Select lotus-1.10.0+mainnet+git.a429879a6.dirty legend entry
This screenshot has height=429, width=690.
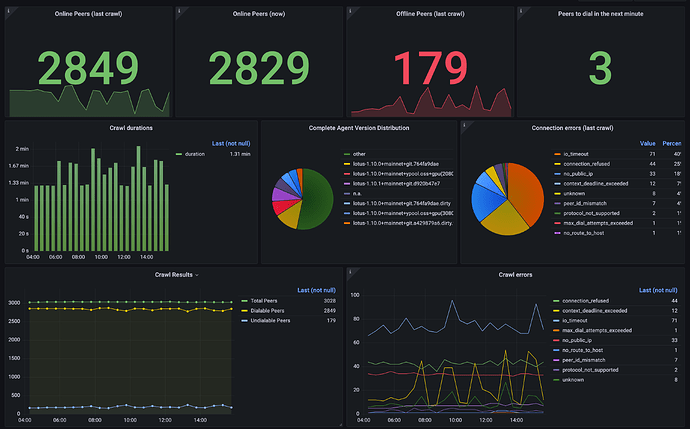point(403,223)
